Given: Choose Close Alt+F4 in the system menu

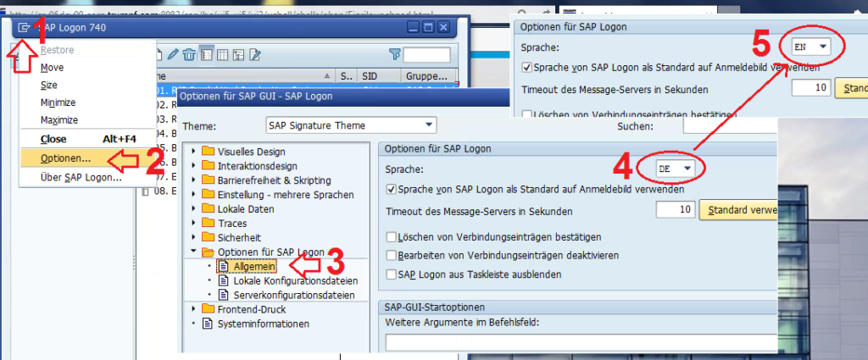Looking at the screenshot, I should pos(87,140).
